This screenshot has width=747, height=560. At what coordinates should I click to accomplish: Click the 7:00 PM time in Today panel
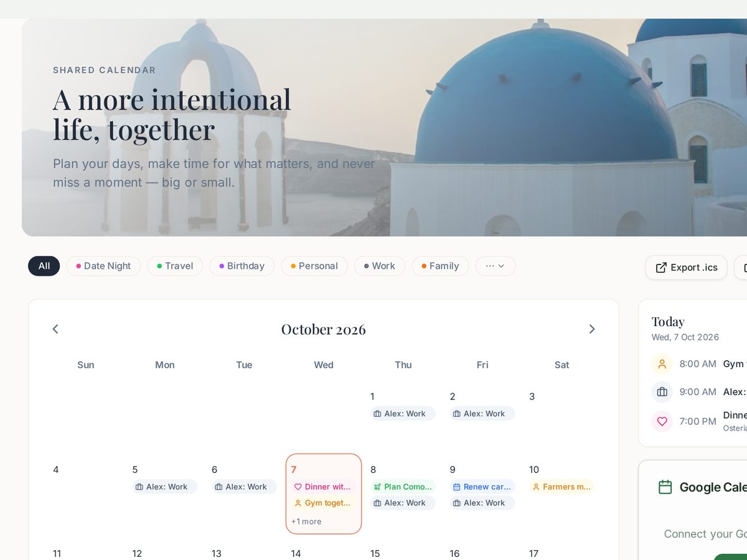coord(698,421)
